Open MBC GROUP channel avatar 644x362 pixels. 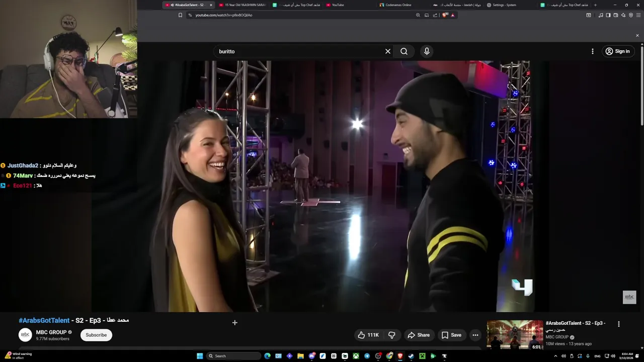coord(25,335)
